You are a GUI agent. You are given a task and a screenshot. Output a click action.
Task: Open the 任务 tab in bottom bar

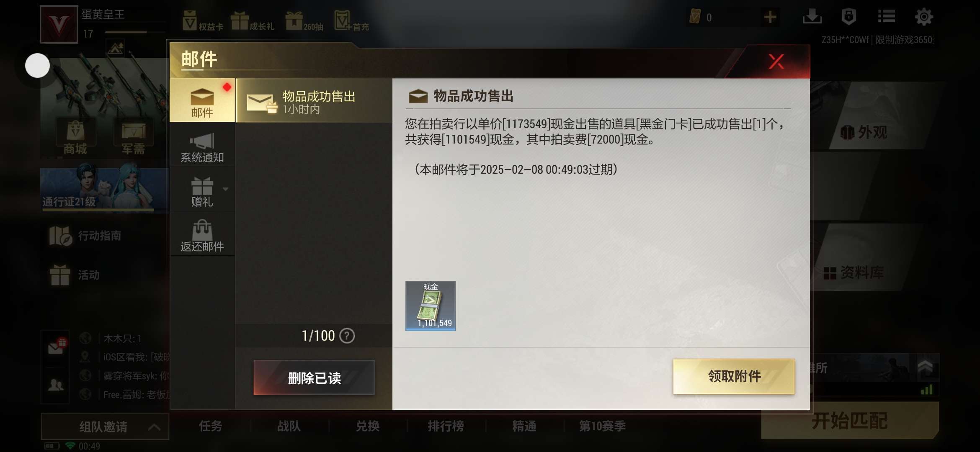point(210,426)
